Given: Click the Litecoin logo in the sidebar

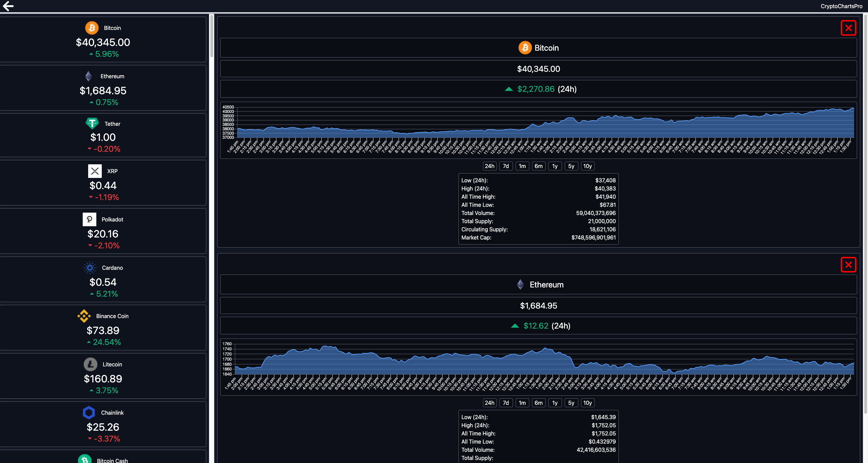Looking at the screenshot, I should point(91,364).
